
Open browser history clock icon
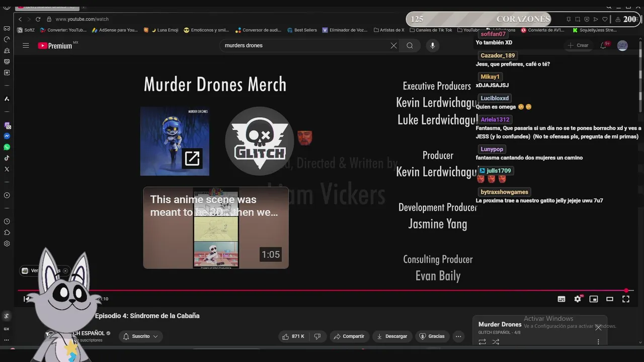click(x=7, y=222)
